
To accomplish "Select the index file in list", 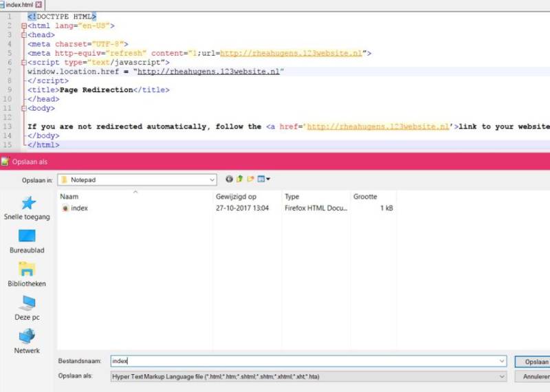I will pos(79,208).
